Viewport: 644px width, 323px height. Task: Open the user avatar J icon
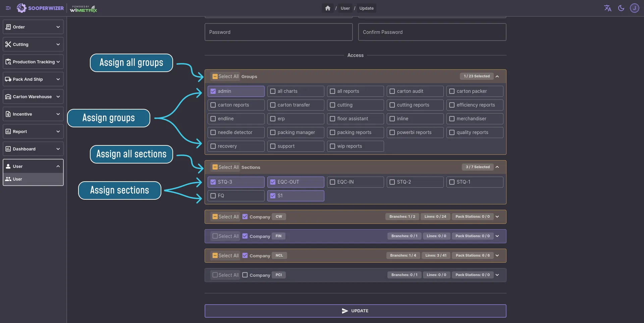pyautogui.click(x=634, y=8)
